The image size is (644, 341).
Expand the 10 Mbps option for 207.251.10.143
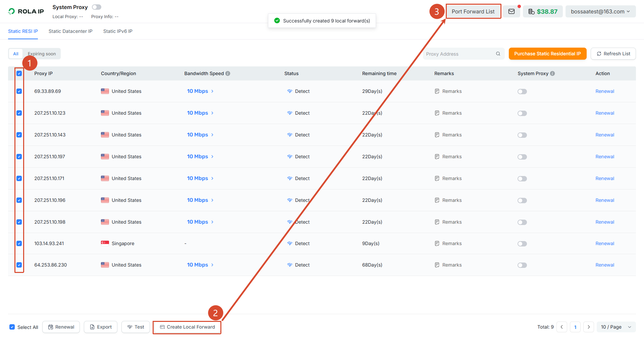(200, 135)
